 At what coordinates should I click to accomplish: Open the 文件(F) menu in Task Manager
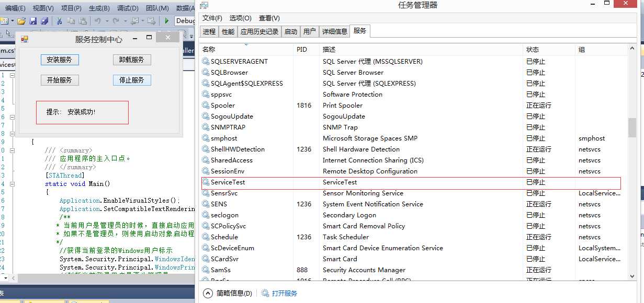click(212, 18)
